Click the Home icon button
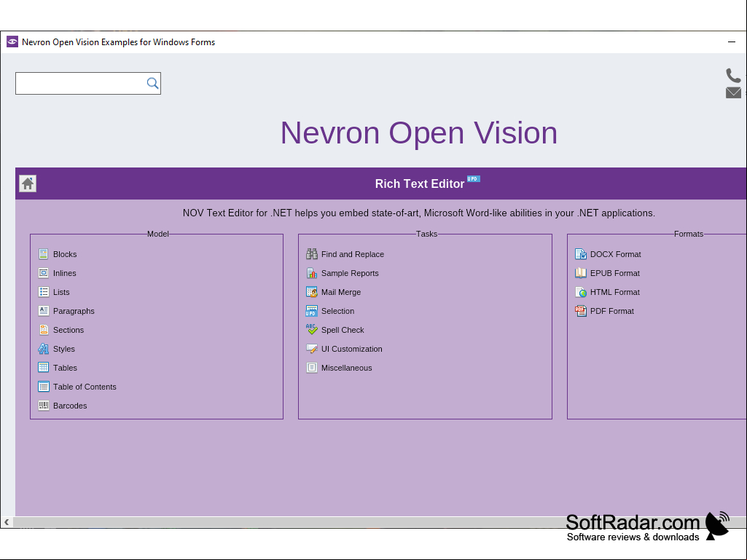The image size is (747, 560). (28, 184)
